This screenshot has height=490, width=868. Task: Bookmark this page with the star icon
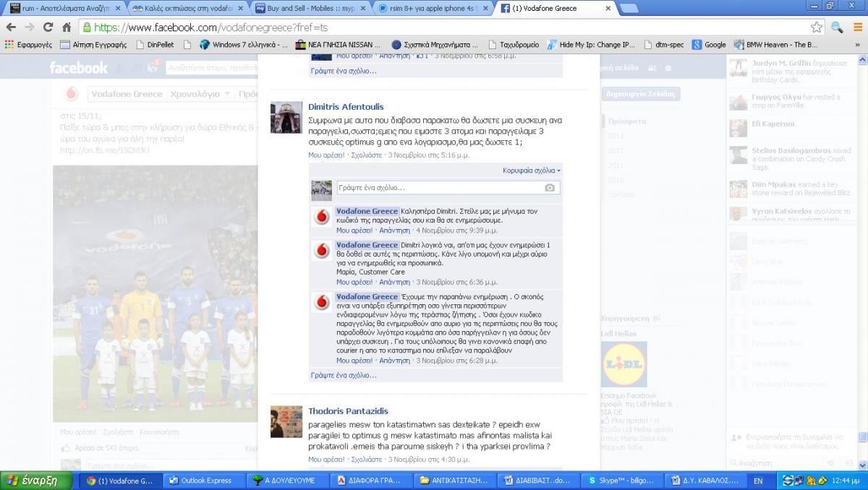pos(817,27)
